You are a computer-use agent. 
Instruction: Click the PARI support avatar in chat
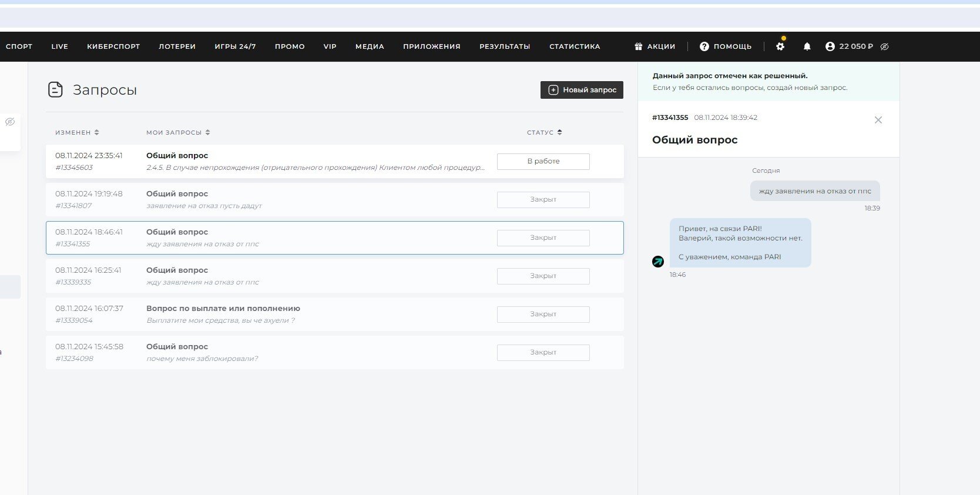(658, 262)
